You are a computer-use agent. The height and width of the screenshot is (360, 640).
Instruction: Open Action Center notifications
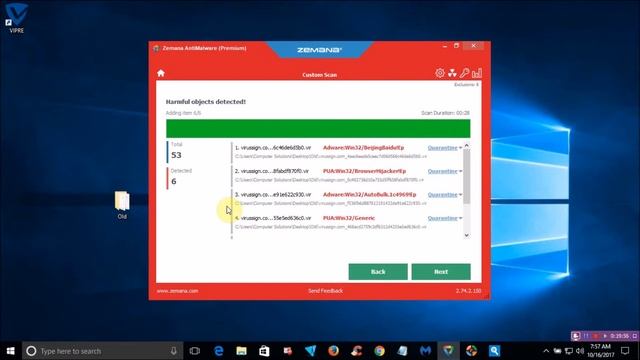coord(625,351)
